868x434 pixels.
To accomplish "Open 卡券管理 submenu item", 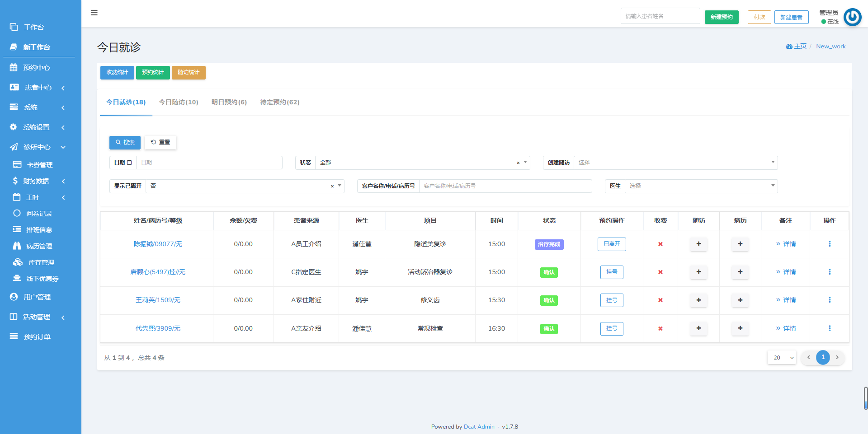I will (41, 165).
